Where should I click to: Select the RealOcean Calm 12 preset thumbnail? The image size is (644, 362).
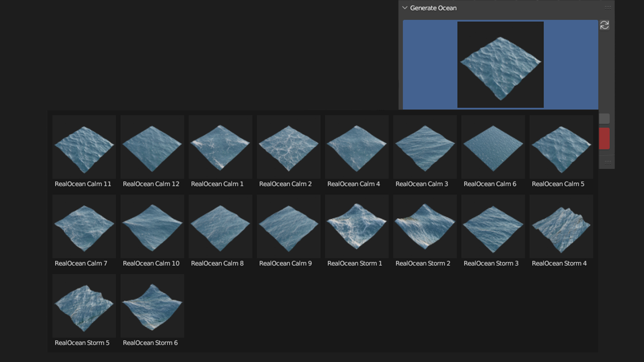tap(152, 147)
